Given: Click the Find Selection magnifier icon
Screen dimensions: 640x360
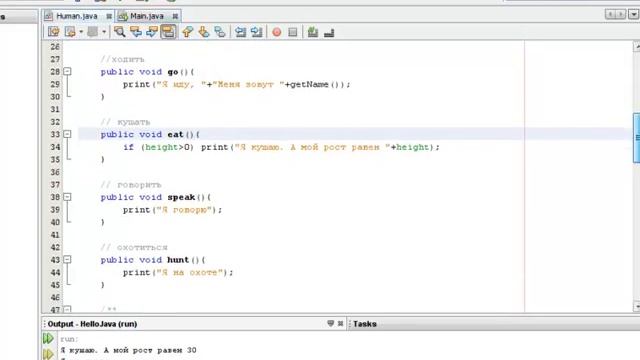Looking at the screenshot, I should point(120,32).
